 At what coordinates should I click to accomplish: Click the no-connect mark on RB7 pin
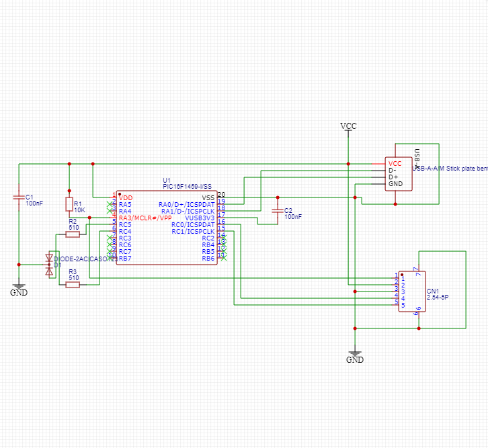(x=112, y=258)
